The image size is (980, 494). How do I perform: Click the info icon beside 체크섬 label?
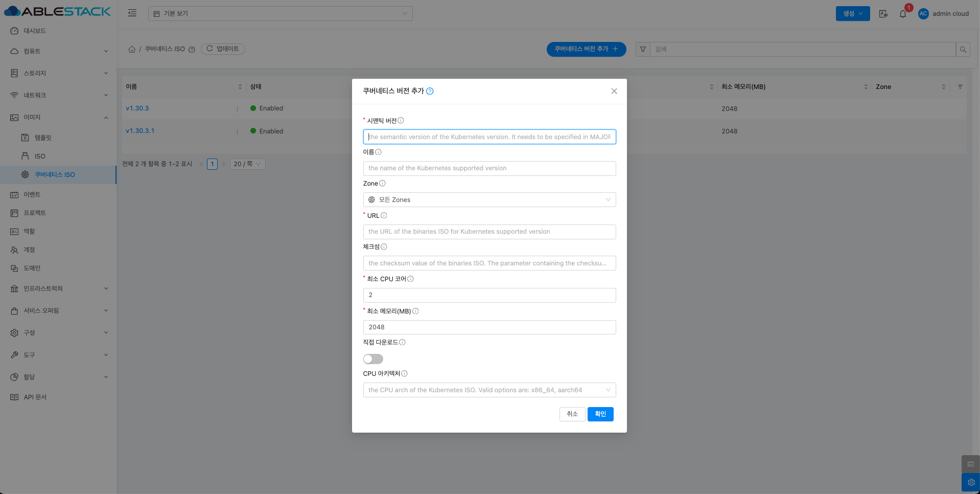tap(384, 247)
